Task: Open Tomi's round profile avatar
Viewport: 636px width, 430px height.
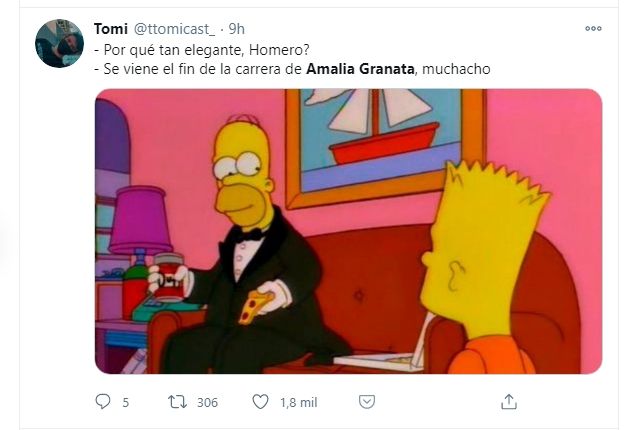Action: (x=59, y=43)
